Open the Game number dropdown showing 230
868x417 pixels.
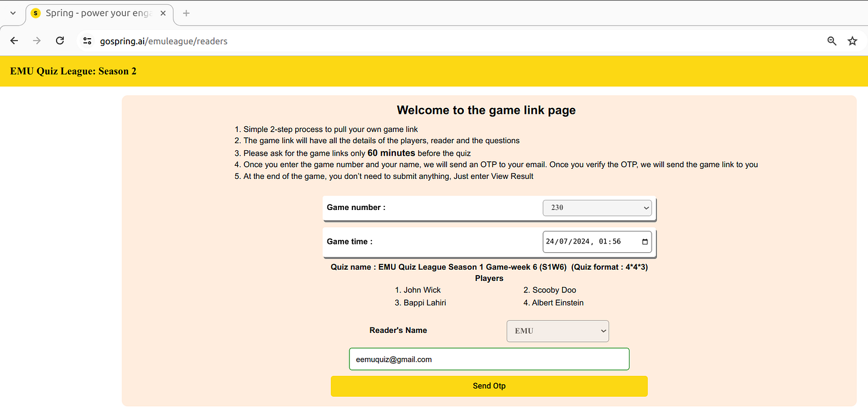(597, 208)
